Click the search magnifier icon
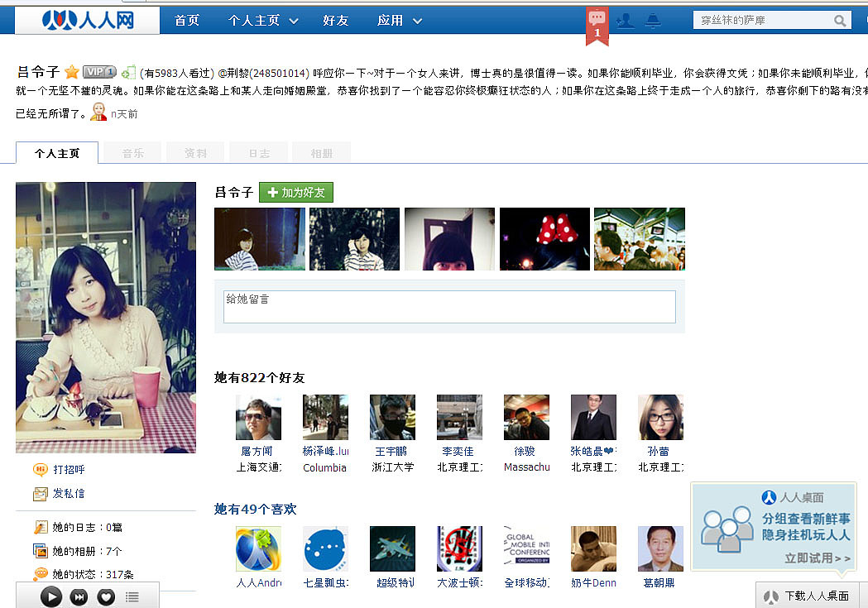Image resolution: width=868 pixels, height=608 pixels. pos(840,21)
